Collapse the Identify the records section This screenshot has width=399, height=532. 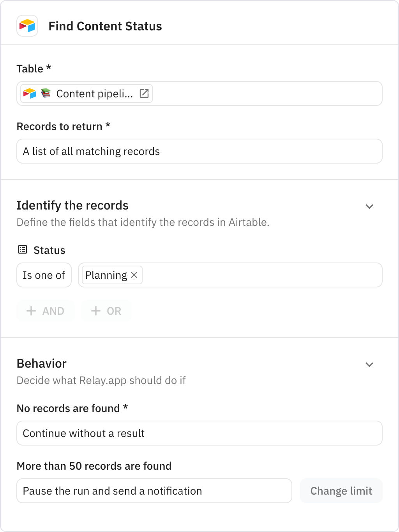pos(369,206)
